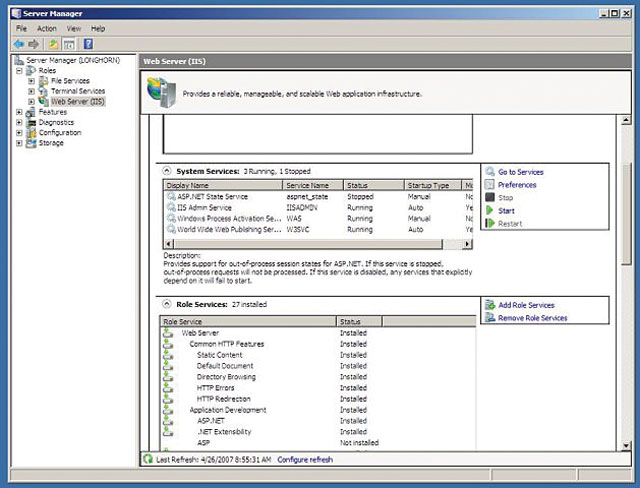This screenshot has width=640, height=488.
Task: Click the Back arrow toolbar icon
Action: 19,44
